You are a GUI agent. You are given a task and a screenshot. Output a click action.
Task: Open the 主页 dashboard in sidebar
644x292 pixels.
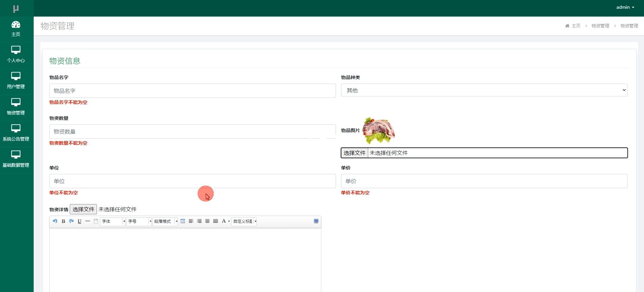(16, 29)
